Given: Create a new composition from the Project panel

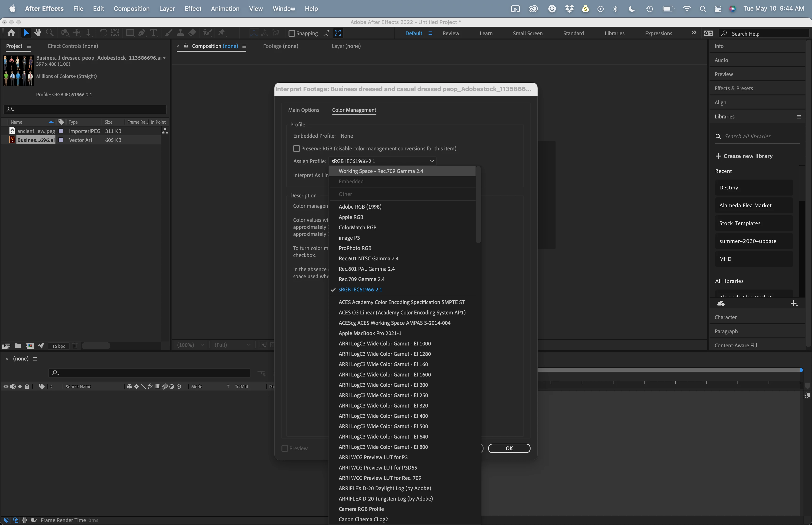Looking at the screenshot, I should [x=30, y=346].
